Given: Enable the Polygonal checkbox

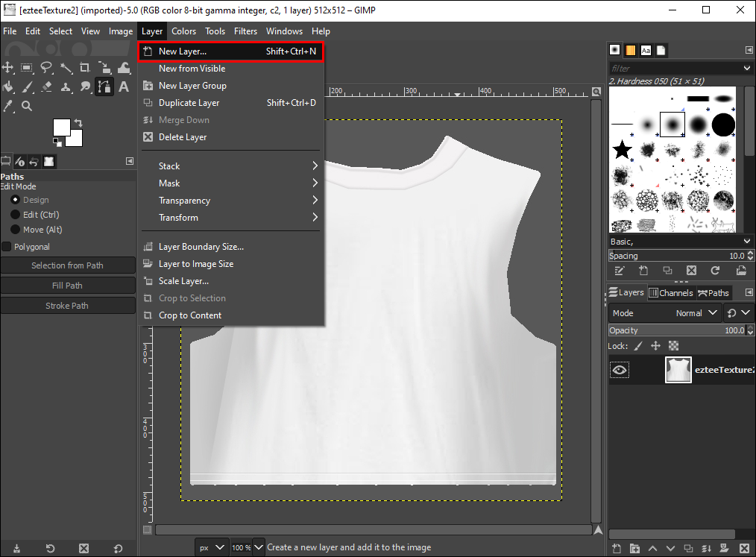Looking at the screenshot, I should 7,247.
